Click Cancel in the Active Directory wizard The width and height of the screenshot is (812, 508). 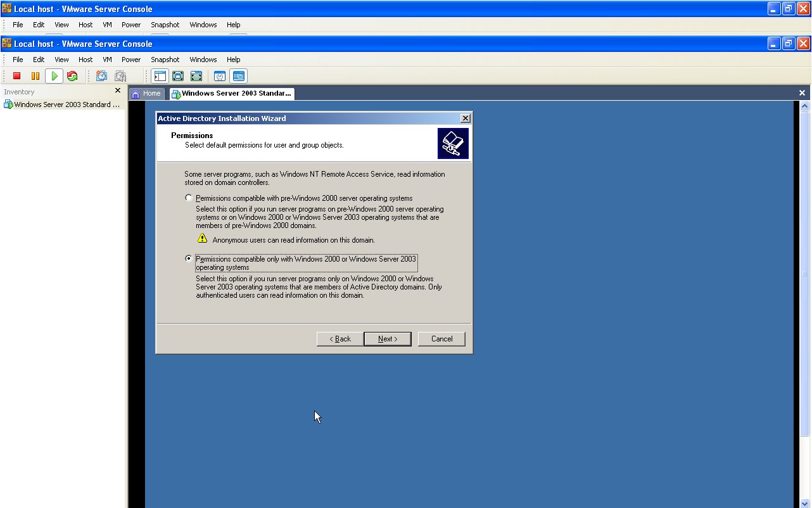(x=441, y=339)
